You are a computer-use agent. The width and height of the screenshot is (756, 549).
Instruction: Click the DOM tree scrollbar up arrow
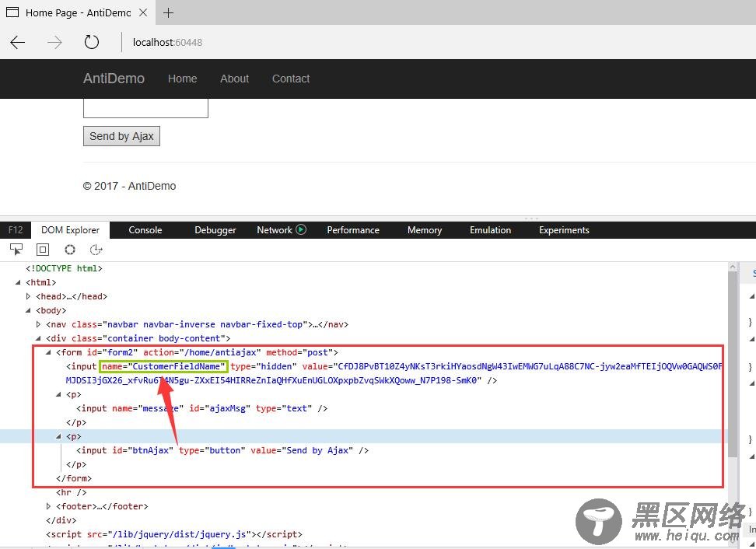pos(733,267)
